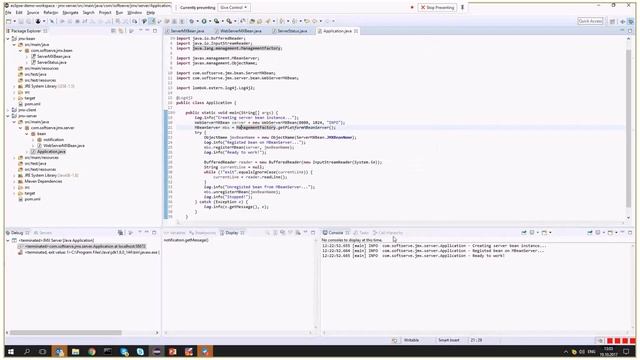Viewport: 640px width, 360px height.
Task: Click the Run Last Tool icon
Action: (229, 21)
